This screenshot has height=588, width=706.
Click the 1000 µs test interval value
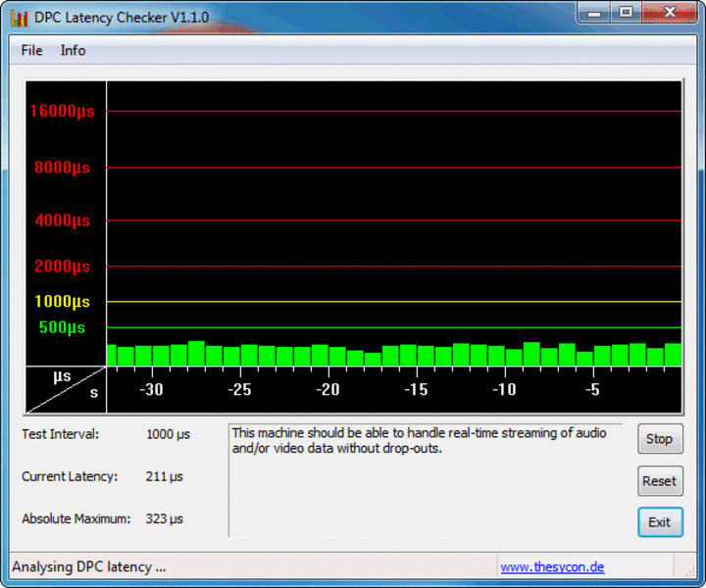pyautogui.click(x=168, y=434)
